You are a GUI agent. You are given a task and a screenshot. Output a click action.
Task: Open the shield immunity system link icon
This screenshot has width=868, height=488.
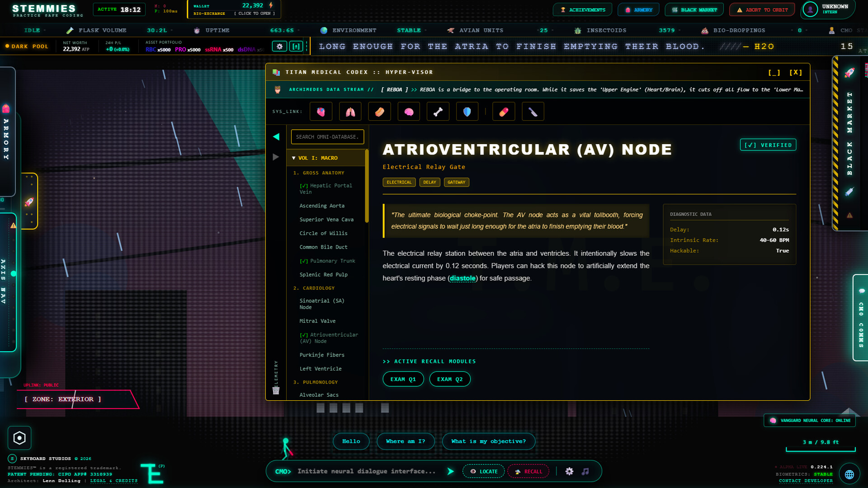(467, 112)
